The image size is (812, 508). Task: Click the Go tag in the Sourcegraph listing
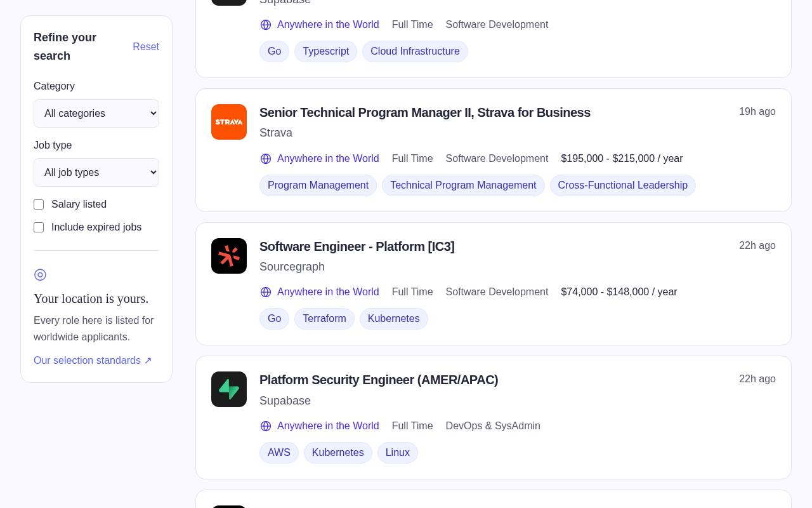(274, 319)
